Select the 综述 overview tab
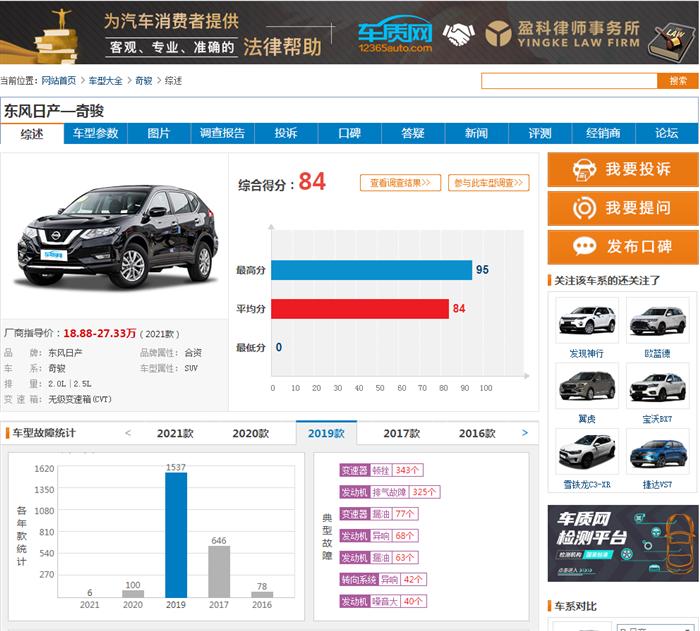This screenshot has width=700, height=631. pos(32,134)
